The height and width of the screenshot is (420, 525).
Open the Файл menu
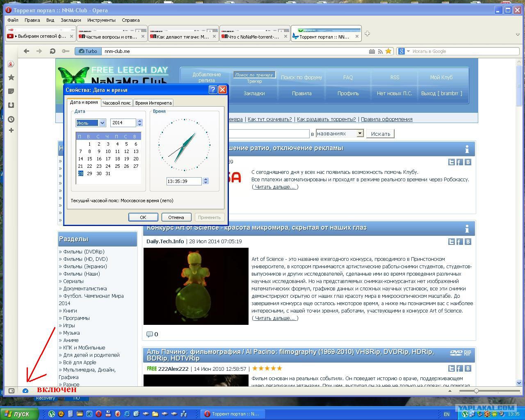click(x=13, y=20)
